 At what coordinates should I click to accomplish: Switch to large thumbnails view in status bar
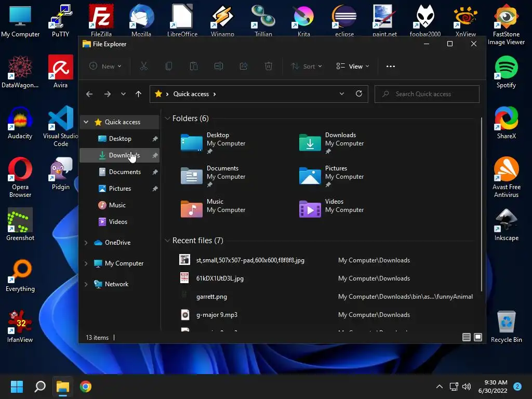coord(478,337)
